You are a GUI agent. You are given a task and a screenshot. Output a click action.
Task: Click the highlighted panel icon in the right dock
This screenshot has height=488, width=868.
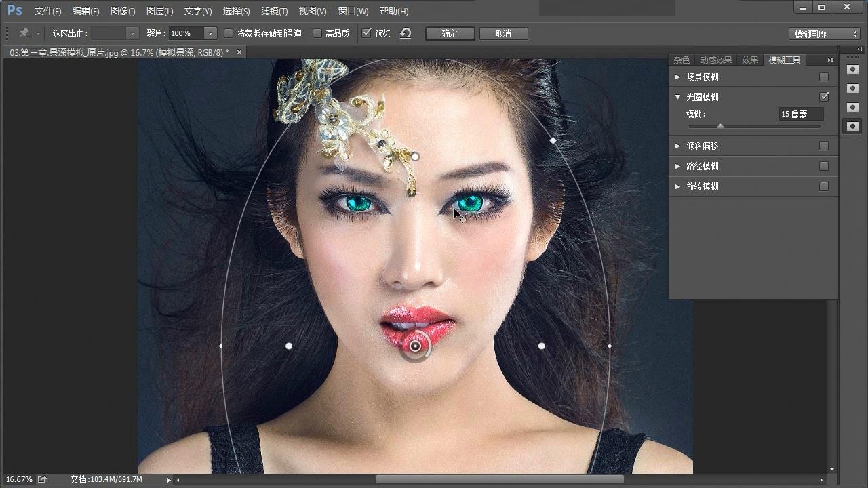point(852,126)
